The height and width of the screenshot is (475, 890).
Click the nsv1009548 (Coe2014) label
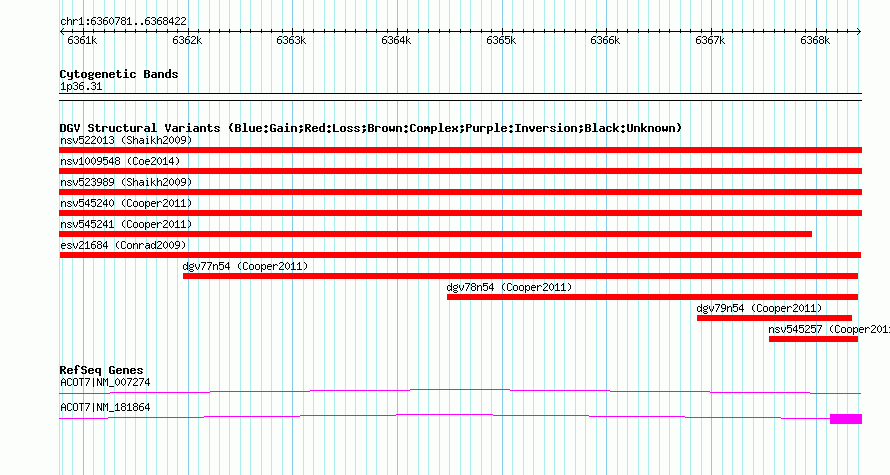(120, 161)
